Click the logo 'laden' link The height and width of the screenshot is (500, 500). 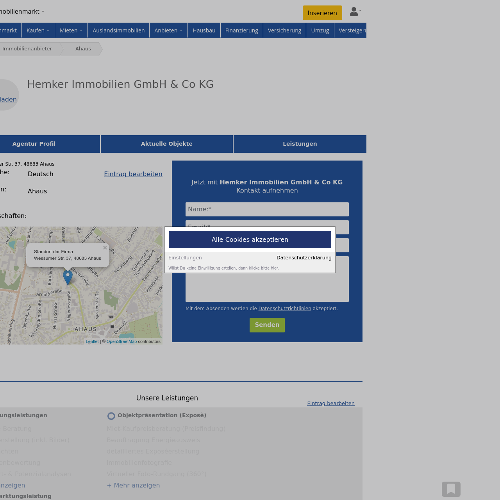coord(8,99)
